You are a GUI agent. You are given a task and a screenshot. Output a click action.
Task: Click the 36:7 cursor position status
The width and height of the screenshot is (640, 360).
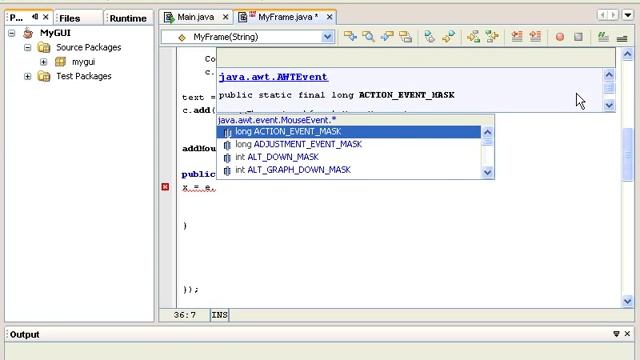pyautogui.click(x=184, y=315)
